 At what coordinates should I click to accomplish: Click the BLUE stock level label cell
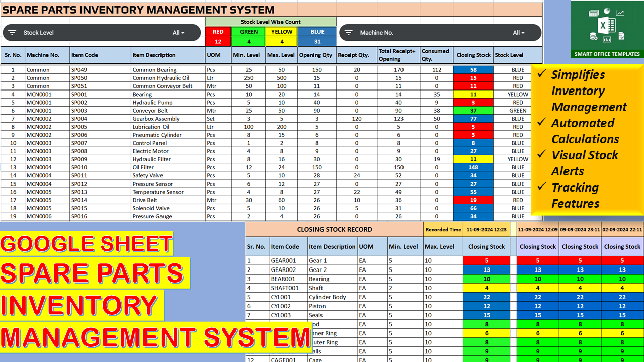(317, 32)
